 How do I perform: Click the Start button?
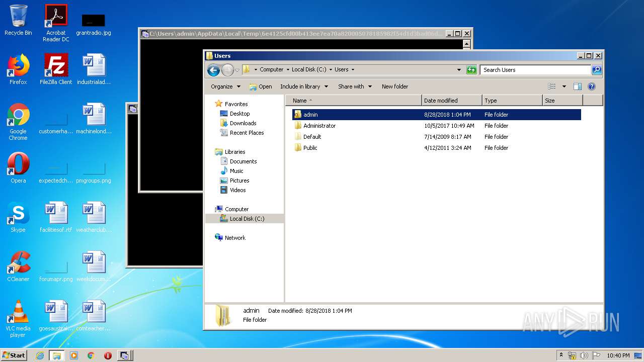tap(14, 355)
